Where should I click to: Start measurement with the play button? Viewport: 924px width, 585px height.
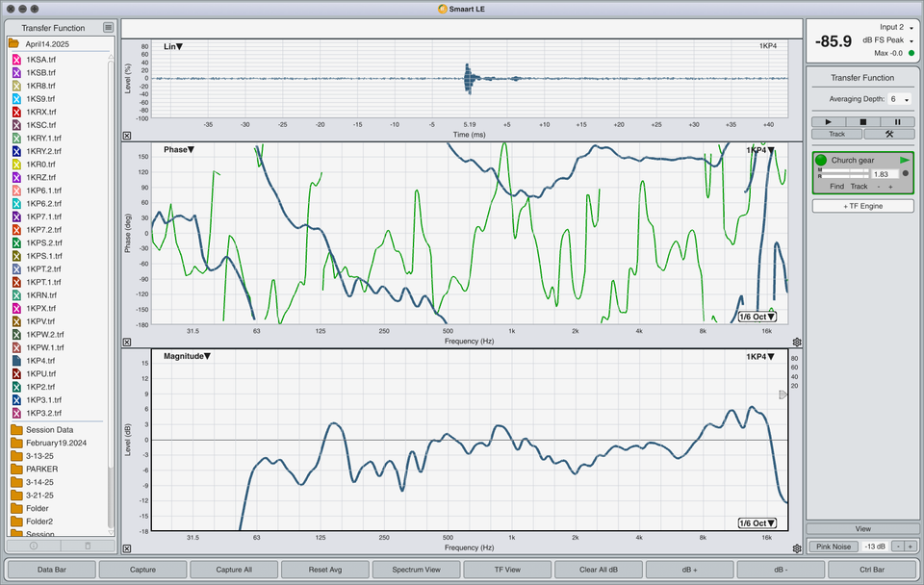point(828,122)
